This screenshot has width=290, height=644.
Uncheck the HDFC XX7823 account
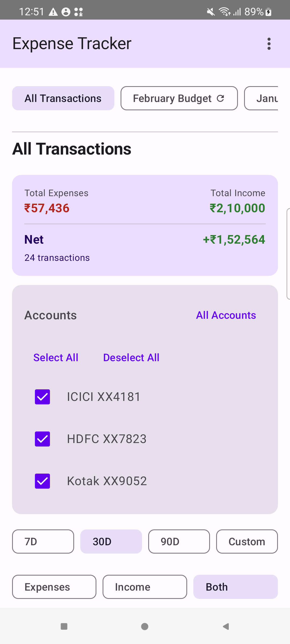pyautogui.click(x=42, y=439)
